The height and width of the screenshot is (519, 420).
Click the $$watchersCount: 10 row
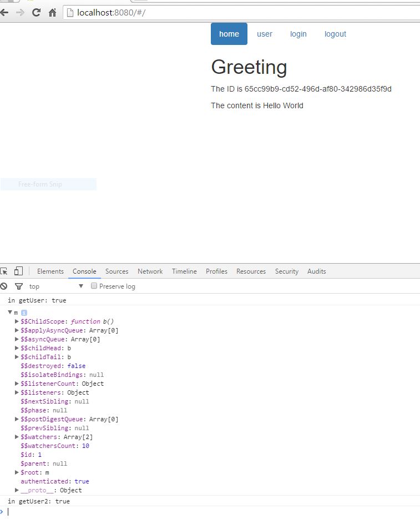click(54, 446)
